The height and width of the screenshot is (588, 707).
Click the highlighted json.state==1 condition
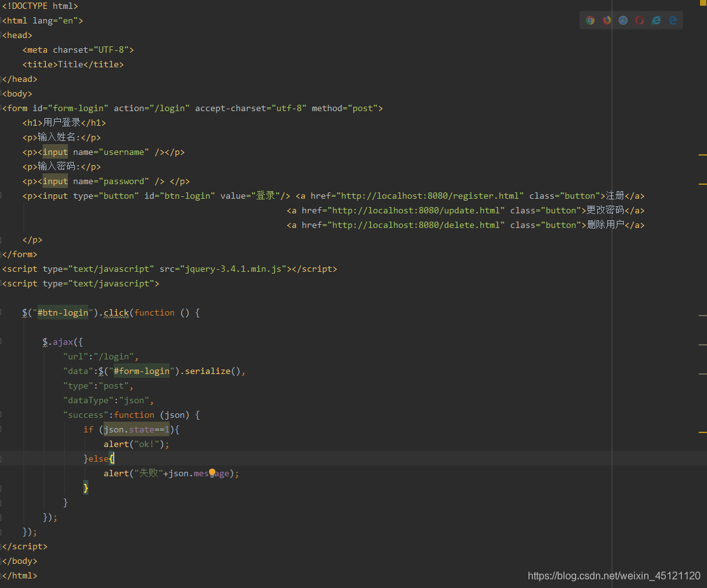pyautogui.click(x=137, y=429)
